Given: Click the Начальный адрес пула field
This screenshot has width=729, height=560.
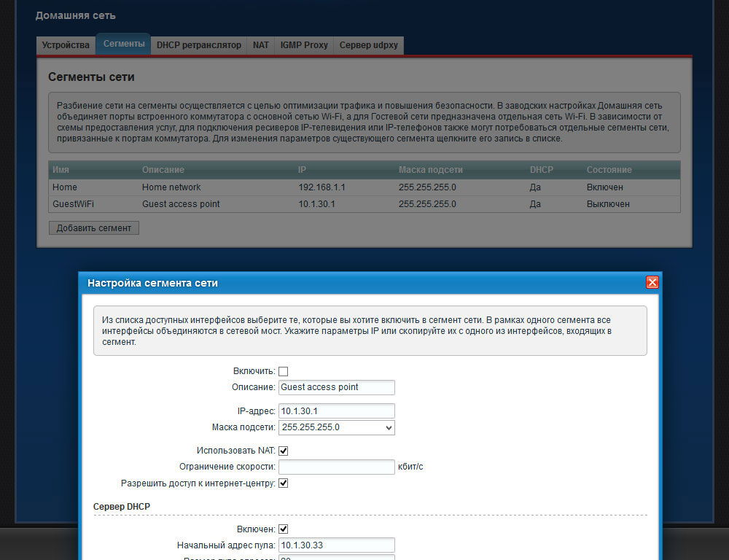Looking at the screenshot, I should coord(337,545).
